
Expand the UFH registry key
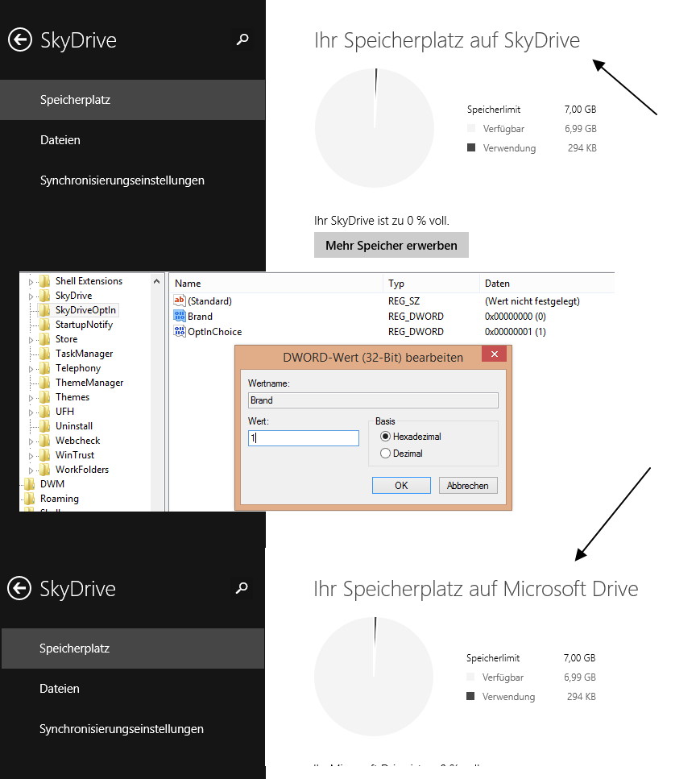(31, 412)
